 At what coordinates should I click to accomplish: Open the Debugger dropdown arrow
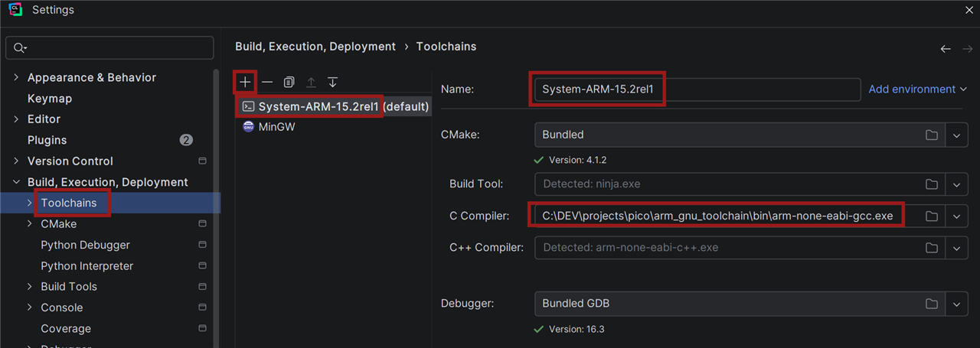(956, 304)
